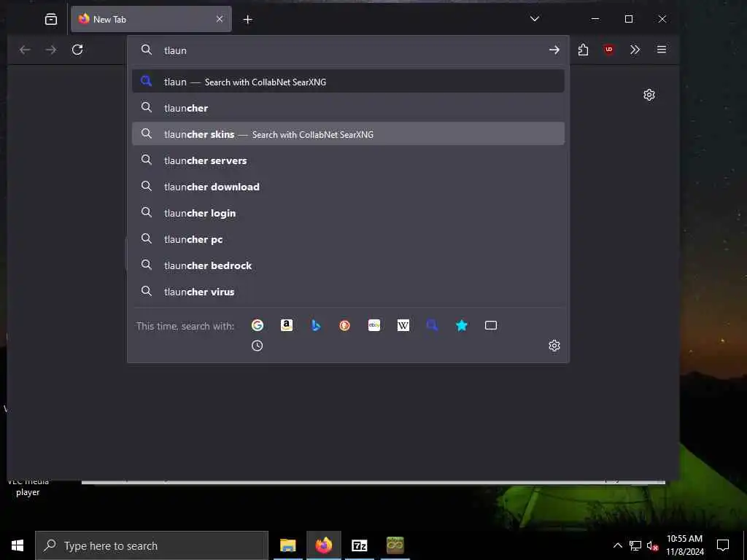Open the Windows Start menu
This screenshot has width=747, height=560.
tap(18, 545)
